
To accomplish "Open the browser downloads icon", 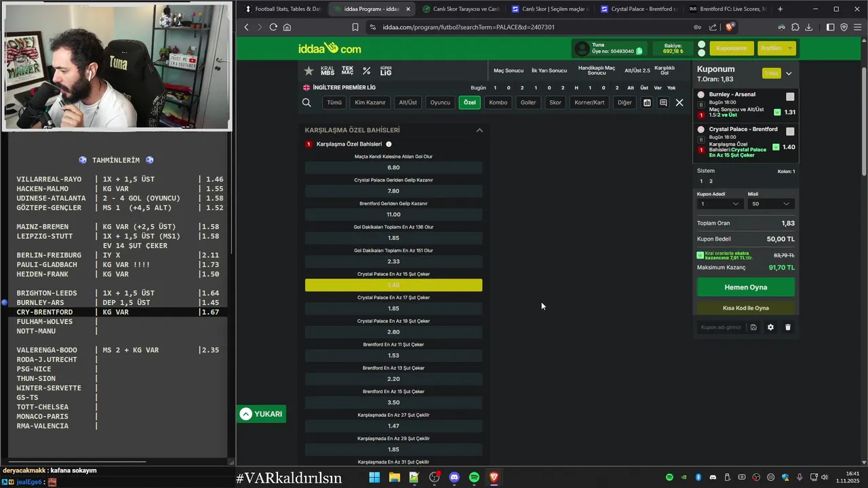I will pos(809,27).
